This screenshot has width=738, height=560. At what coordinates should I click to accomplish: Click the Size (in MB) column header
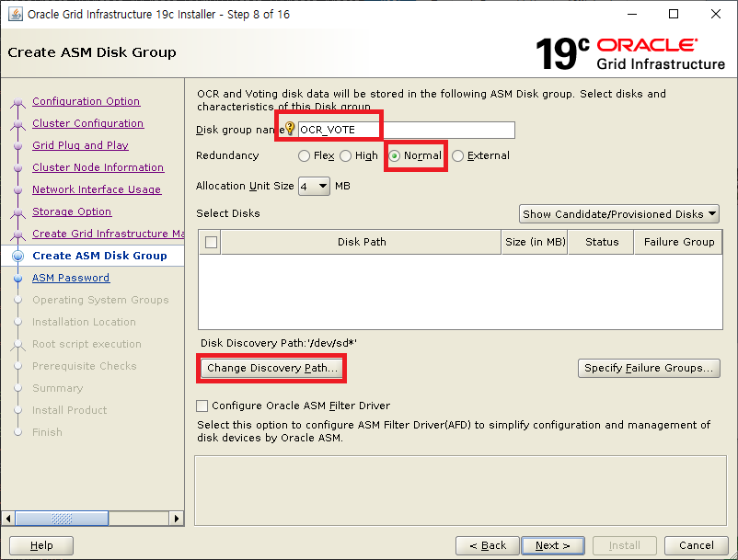click(536, 242)
